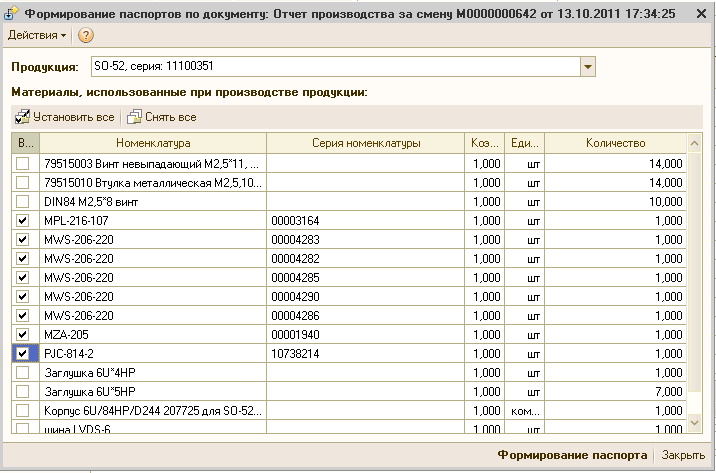Click the Формирование паспорта button
The height and width of the screenshot is (473, 716).
(572, 455)
